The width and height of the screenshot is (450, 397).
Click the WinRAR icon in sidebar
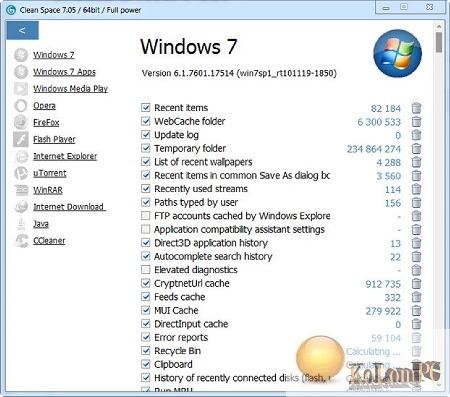tap(21, 190)
